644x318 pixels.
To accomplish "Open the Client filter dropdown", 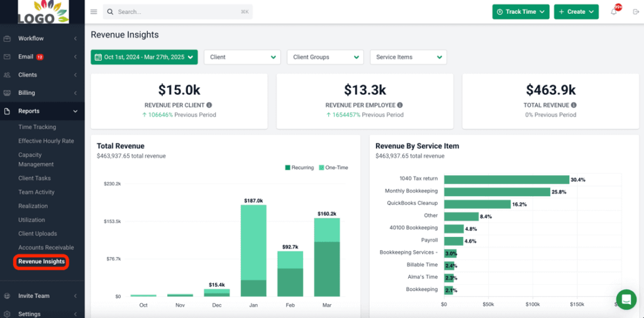I will click(x=242, y=57).
